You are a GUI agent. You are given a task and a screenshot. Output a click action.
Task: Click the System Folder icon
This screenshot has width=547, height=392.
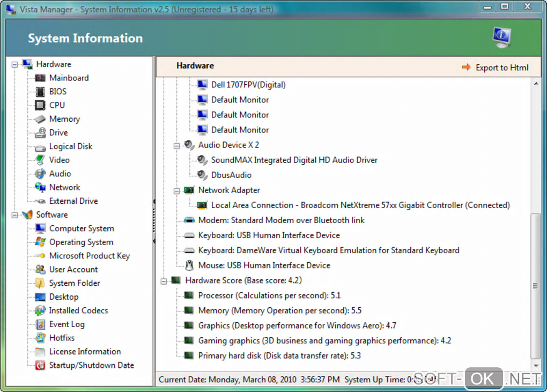click(x=40, y=283)
